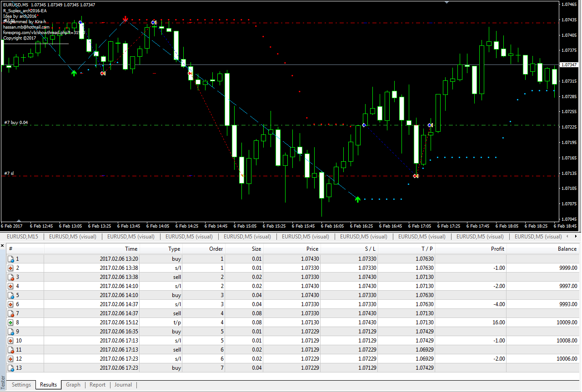Image resolution: width=582 pixels, height=392 pixels.
Task: Select the '#7 sl' stop-loss line label
Action: [x=9, y=174]
